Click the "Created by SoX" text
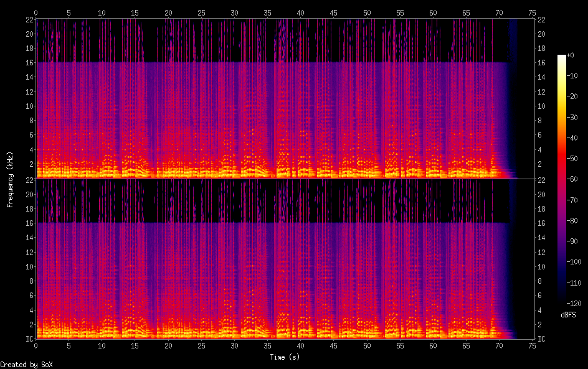This screenshot has height=369, width=588. point(26,365)
